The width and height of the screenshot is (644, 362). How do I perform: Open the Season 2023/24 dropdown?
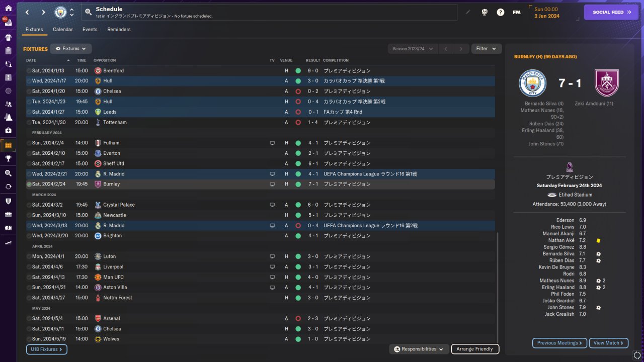pyautogui.click(x=413, y=49)
